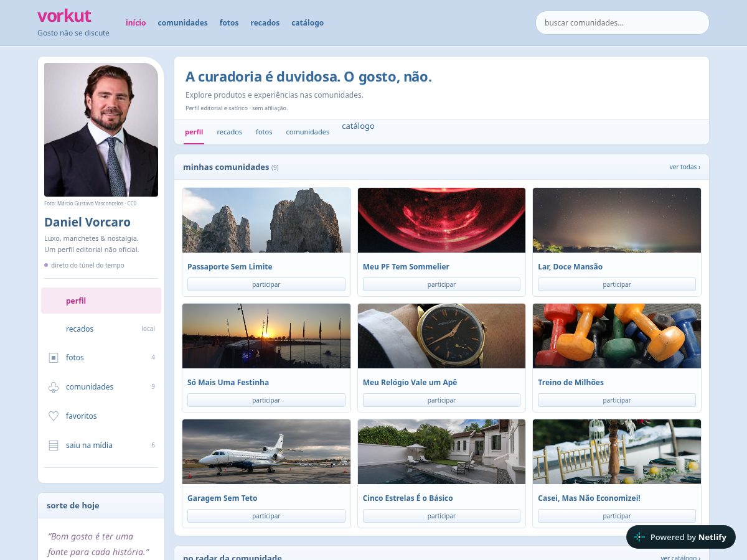The image size is (747, 560).
Task: Open the private jet thumbnail
Action: pyautogui.click(x=266, y=452)
